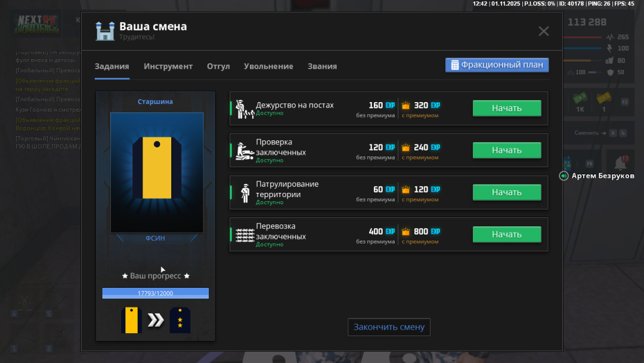Click the premium crown icon beside 320 EXP
The height and width of the screenshot is (363, 644).
406,106
